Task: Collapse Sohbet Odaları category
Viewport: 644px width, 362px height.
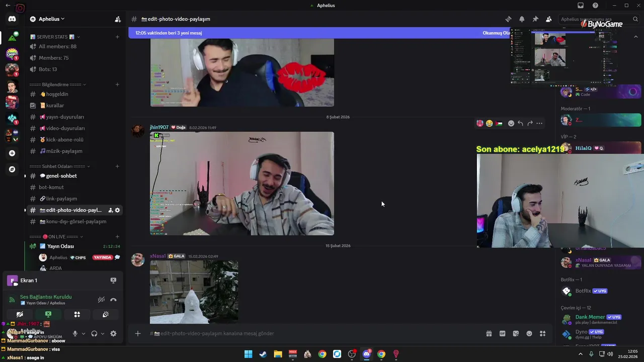Action: pos(60,166)
